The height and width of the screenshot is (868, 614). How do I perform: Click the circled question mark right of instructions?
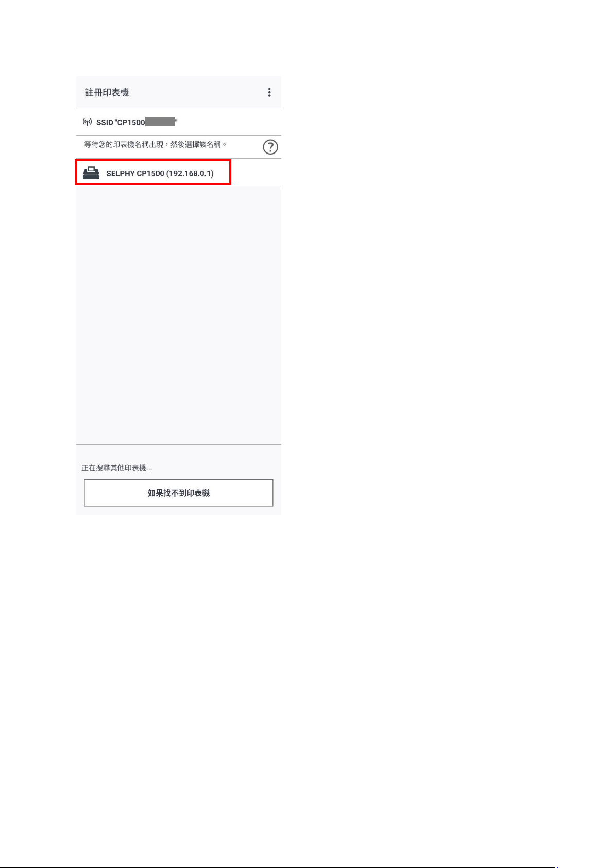pos(270,147)
